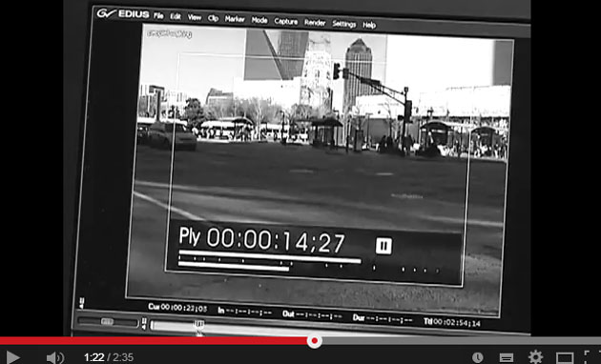Switch to theater mode with the rectangle icon
Viewport: 601px width, 364px height.
point(565,358)
